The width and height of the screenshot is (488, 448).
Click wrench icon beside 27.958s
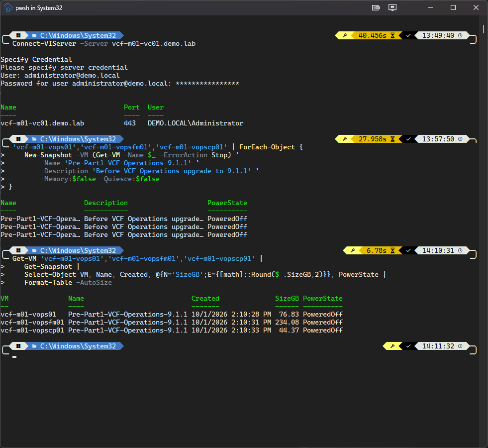pyautogui.click(x=345, y=139)
